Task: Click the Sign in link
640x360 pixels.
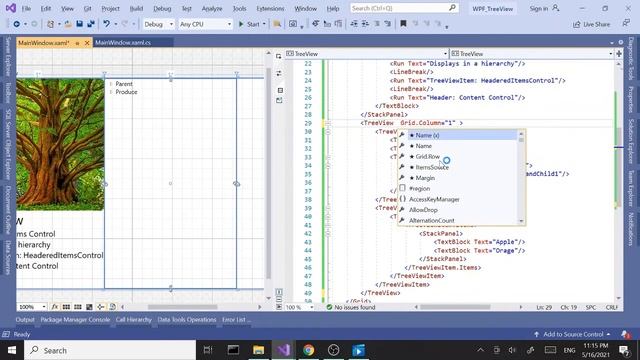Action: [538, 8]
